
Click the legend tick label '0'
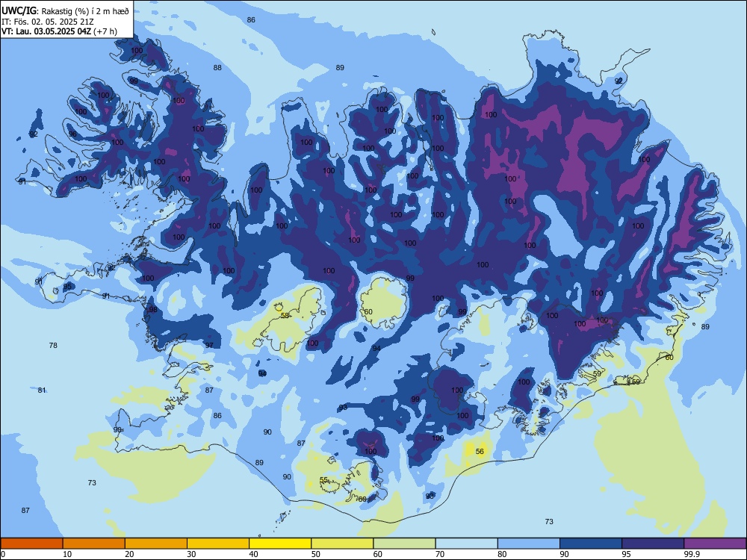click(3, 554)
